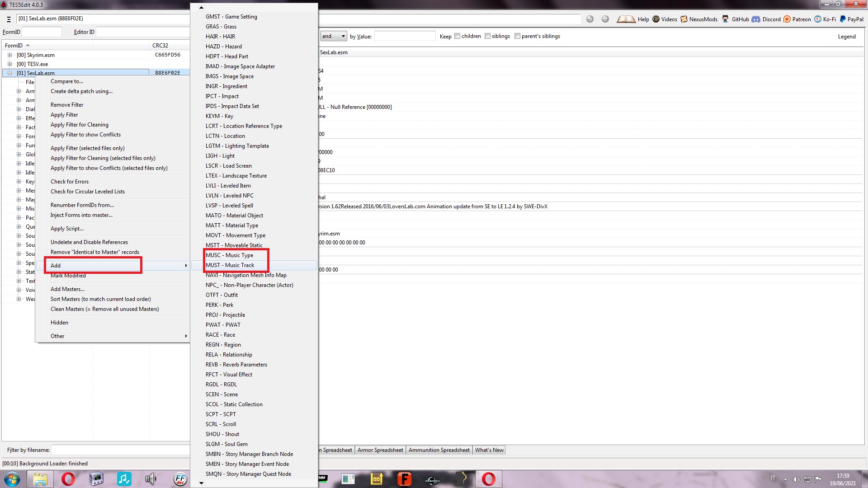Switch to Ammunition Spreadsheet tab
Screen dimensions: 868x488
(439, 450)
